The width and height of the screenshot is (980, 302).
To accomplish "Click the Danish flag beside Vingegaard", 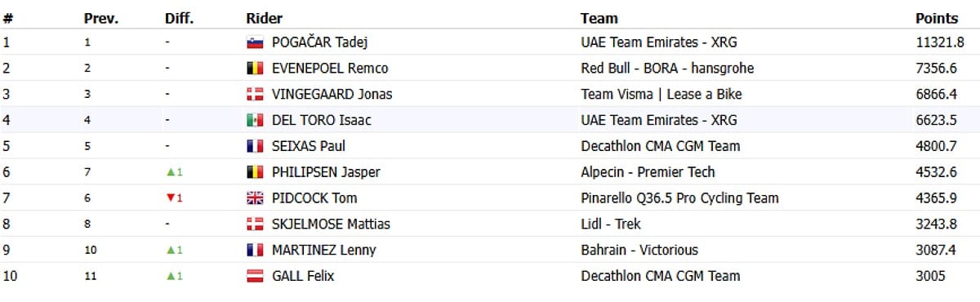I will tap(255, 95).
